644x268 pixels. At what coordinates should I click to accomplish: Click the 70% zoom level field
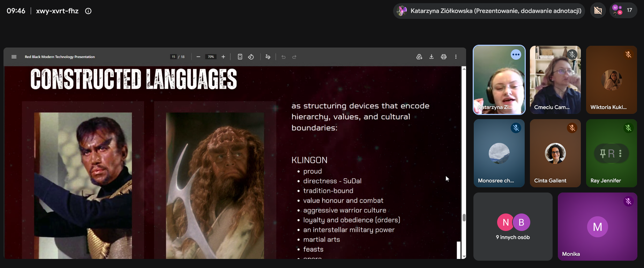[211, 57]
